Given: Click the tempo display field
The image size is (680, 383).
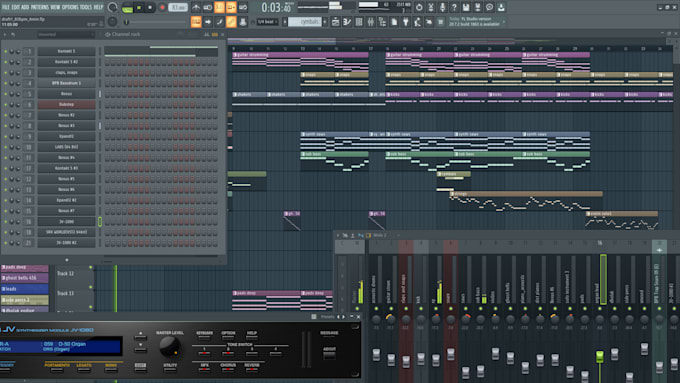Looking at the screenshot, I should [178, 7].
